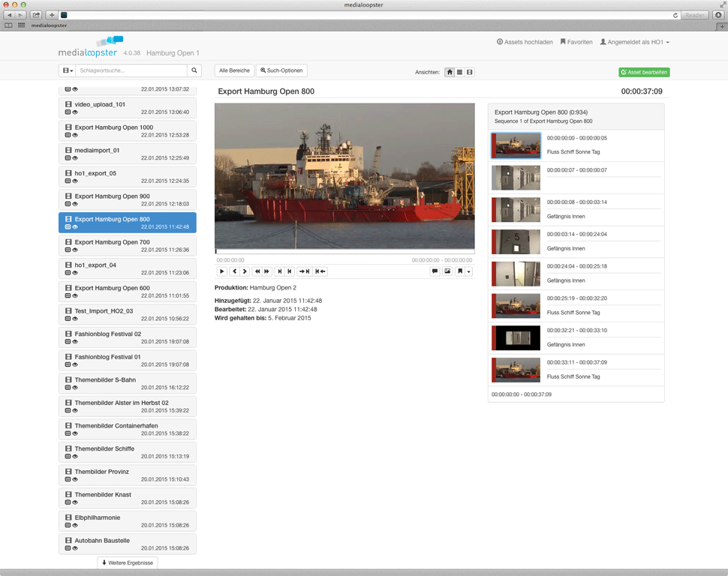Toggle eye icon on Export Hamburg Open 1000

[x=75, y=135]
